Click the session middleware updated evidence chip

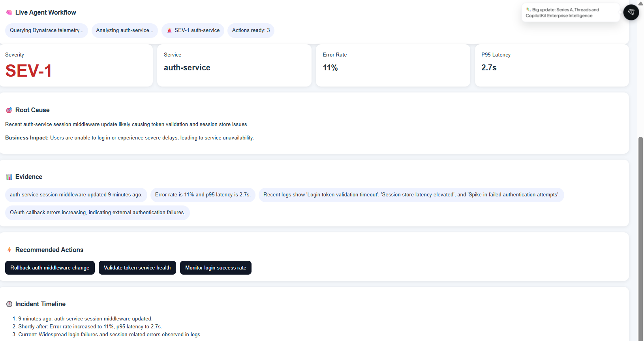click(76, 195)
